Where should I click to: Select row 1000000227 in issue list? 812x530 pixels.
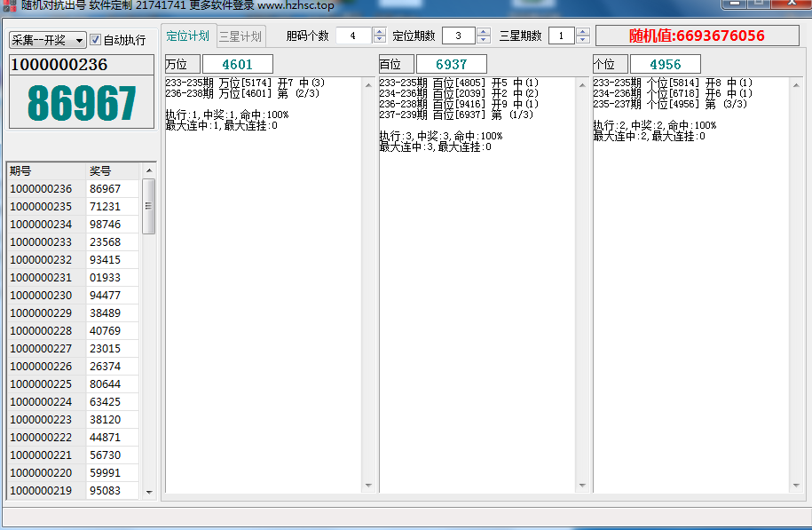[73, 348]
